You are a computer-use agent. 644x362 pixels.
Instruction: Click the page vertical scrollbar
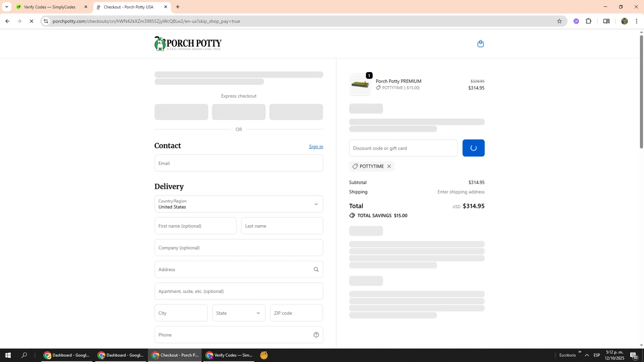click(641, 92)
